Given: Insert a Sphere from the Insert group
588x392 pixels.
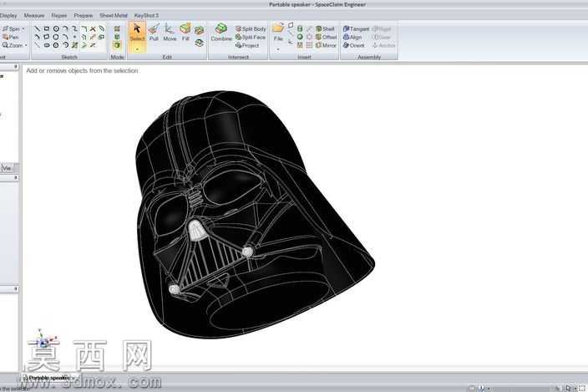Looking at the screenshot, I should click(x=300, y=37).
